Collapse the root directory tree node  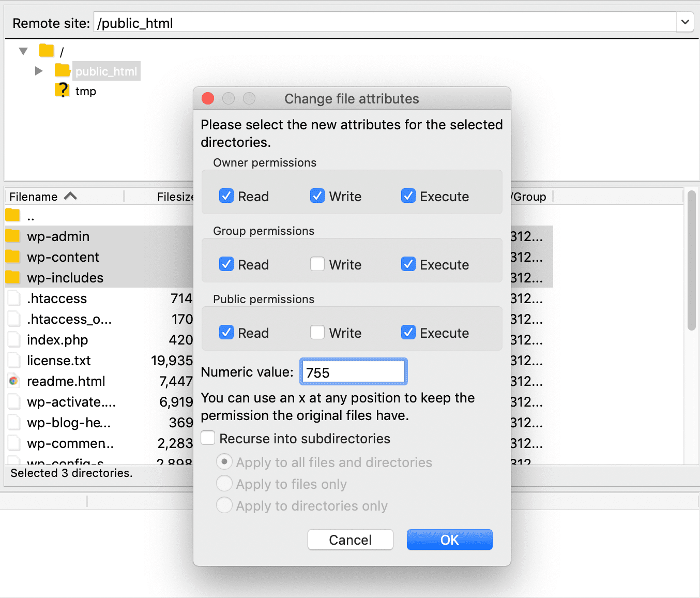pos(23,50)
